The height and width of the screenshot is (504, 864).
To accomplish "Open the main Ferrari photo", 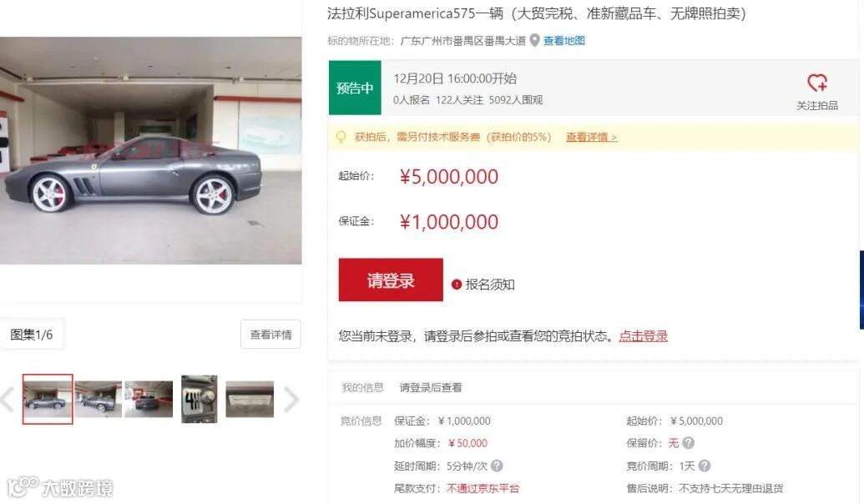I will 150,150.
